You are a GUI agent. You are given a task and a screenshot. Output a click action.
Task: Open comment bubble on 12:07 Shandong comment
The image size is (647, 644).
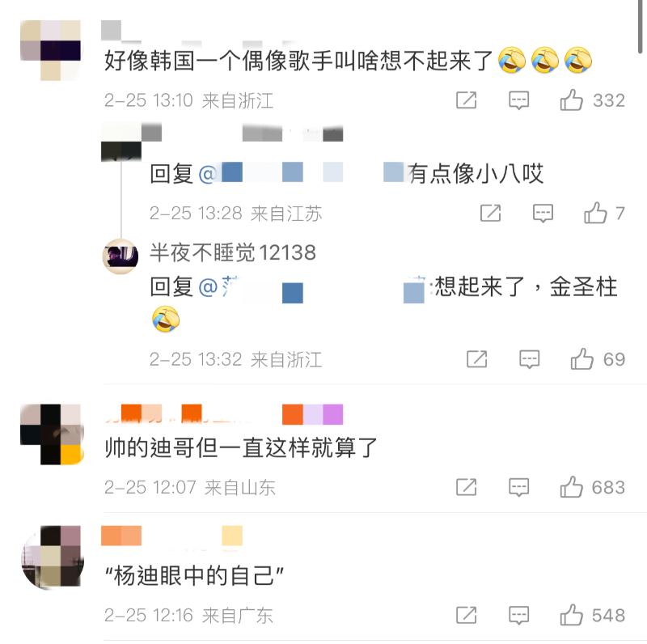pos(518,487)
